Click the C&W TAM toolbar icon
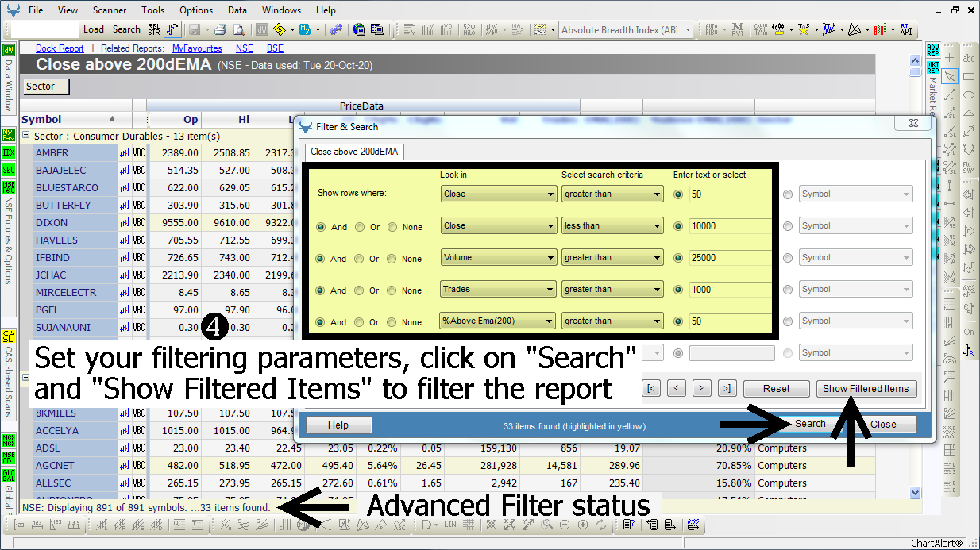Screen dimensions: 980x550 click(761, 29)
